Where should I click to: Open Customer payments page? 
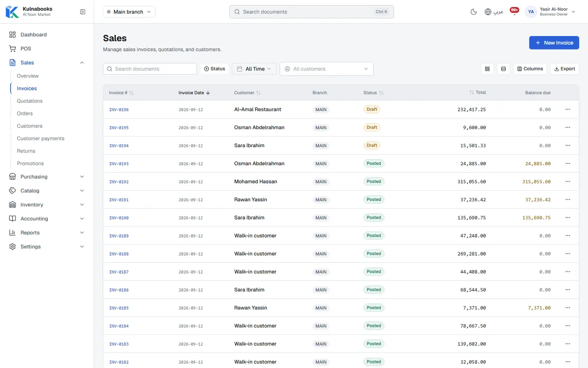tap(40, 139)
